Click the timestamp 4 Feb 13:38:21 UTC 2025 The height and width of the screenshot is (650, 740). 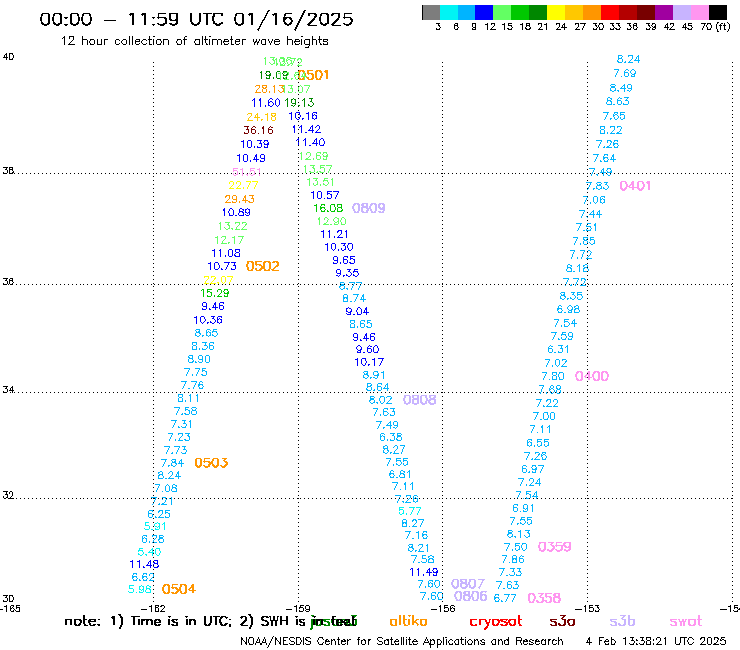656,641
